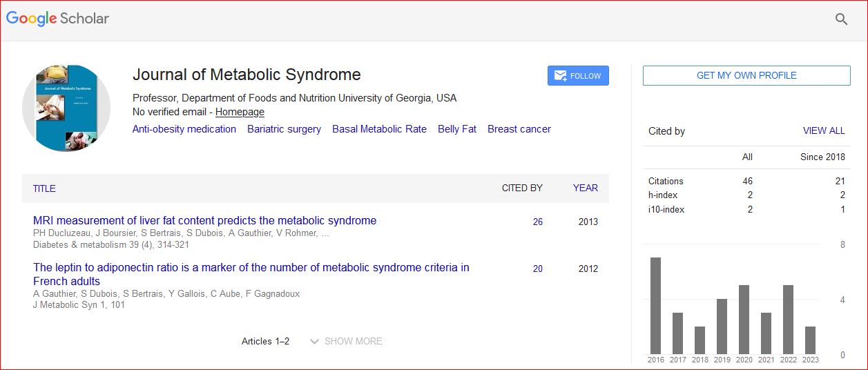Sort articles by the Title column header
The width and height of the screenshot is (868, 370).
coord(44,188)
